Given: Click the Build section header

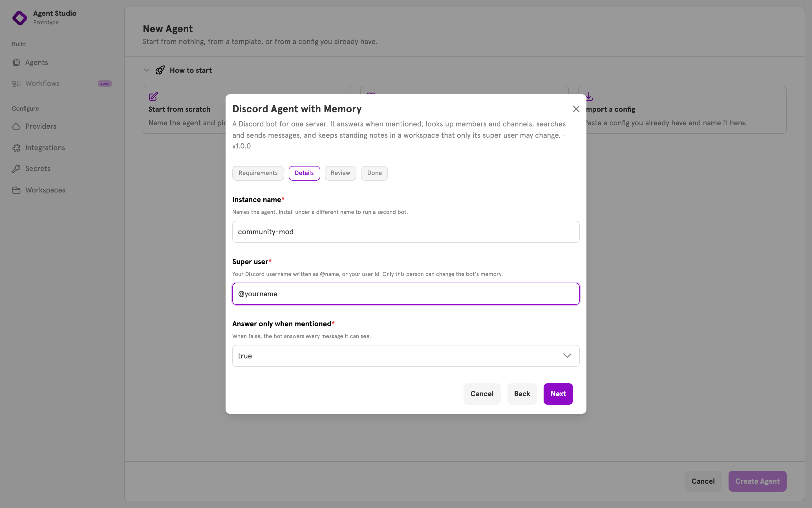Looking at the screenshot, I should pyautogui.click(x=19, y=44).
